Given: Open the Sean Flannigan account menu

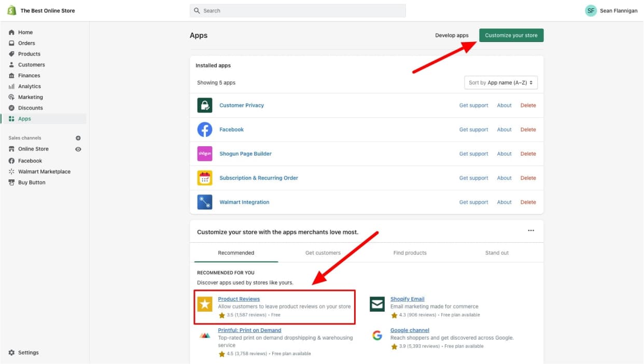Looking at the screenshot, I should pos(611,11).
